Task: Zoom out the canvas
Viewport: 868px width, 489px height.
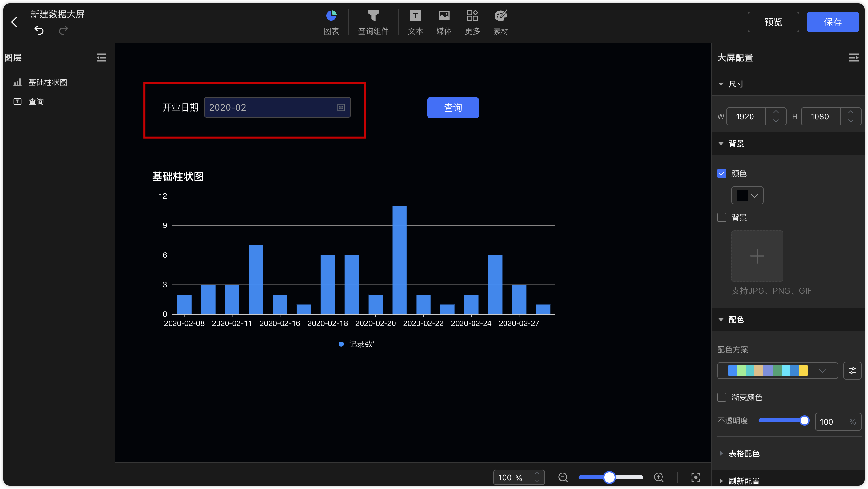Action: [563, 477]
